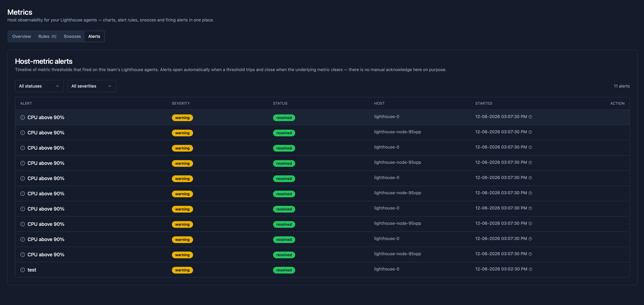Click lighthouse-0 host in the test row
Screen dimensions: 644x305
[x=387, y=269]
